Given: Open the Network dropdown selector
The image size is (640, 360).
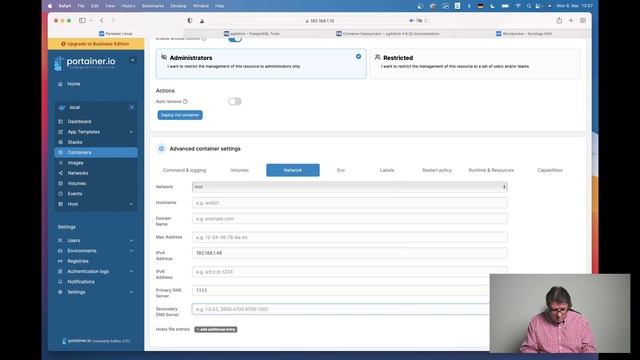Looking at the screenshot, I should tap(350, 187).
